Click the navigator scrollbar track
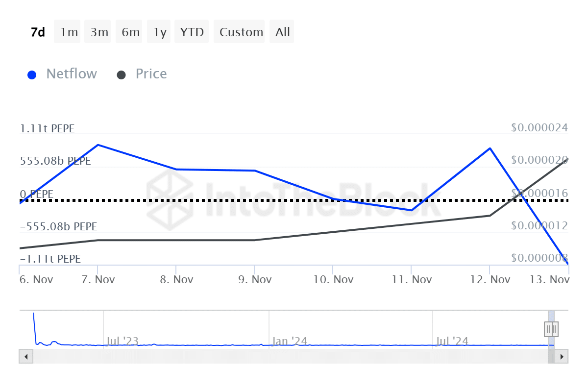This screenshot has width=588, height=392. click(294, 356)
